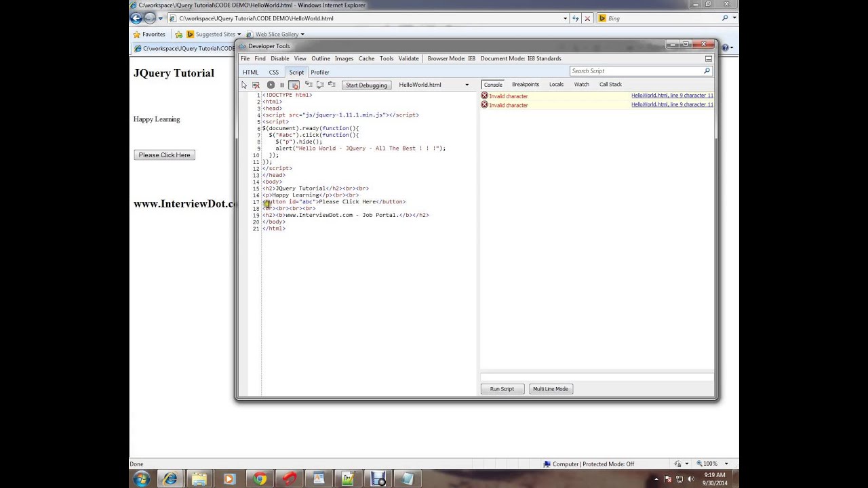This screenshot has width=868, height=488.
Task: Go forward with the IE Forward arrow
Action: click(150, 18)
